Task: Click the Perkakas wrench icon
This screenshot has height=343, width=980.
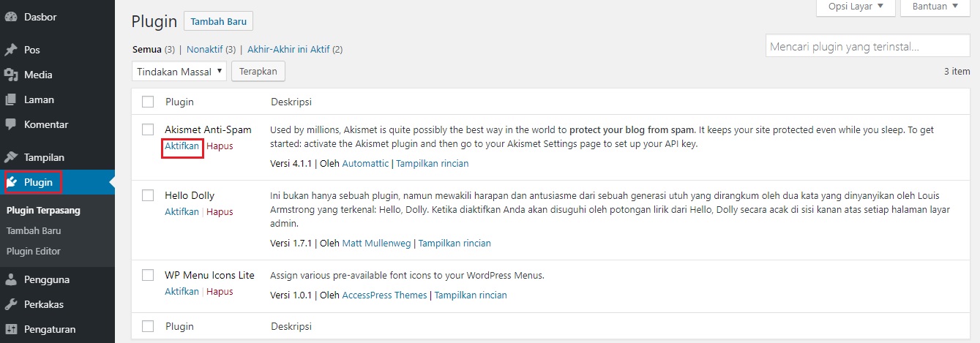Action: [x=11, y=304]
